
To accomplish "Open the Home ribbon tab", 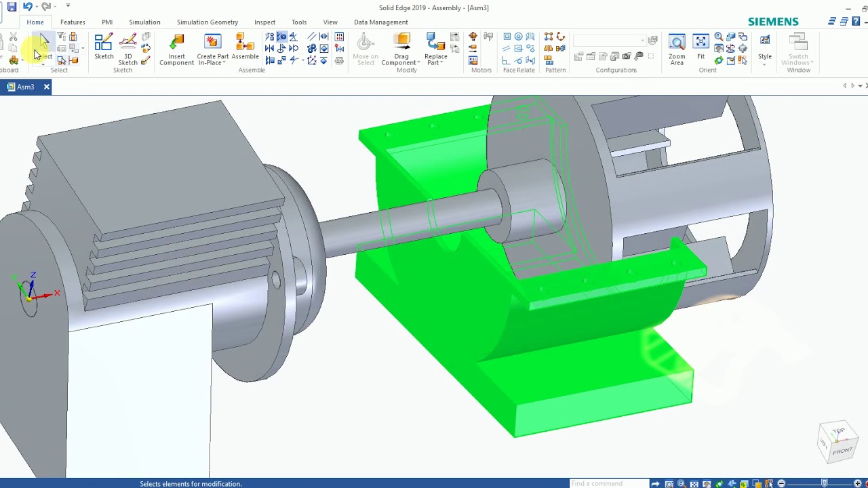I will 35,22.
